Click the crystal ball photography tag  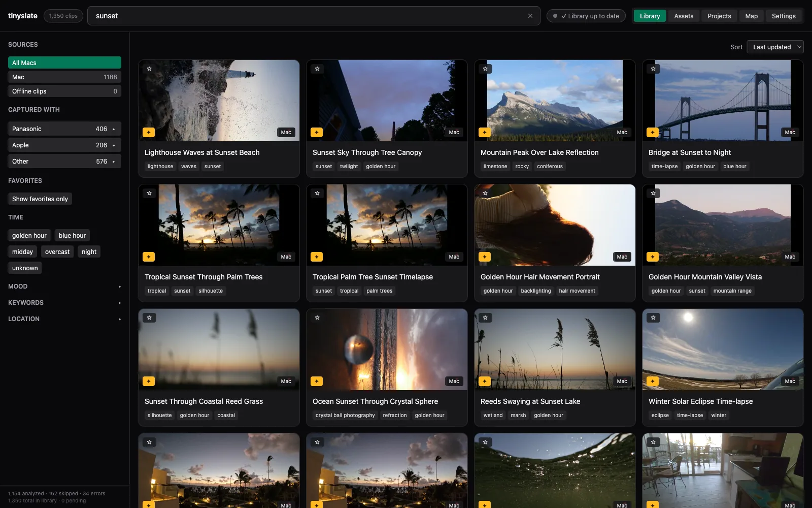(345, 416)
